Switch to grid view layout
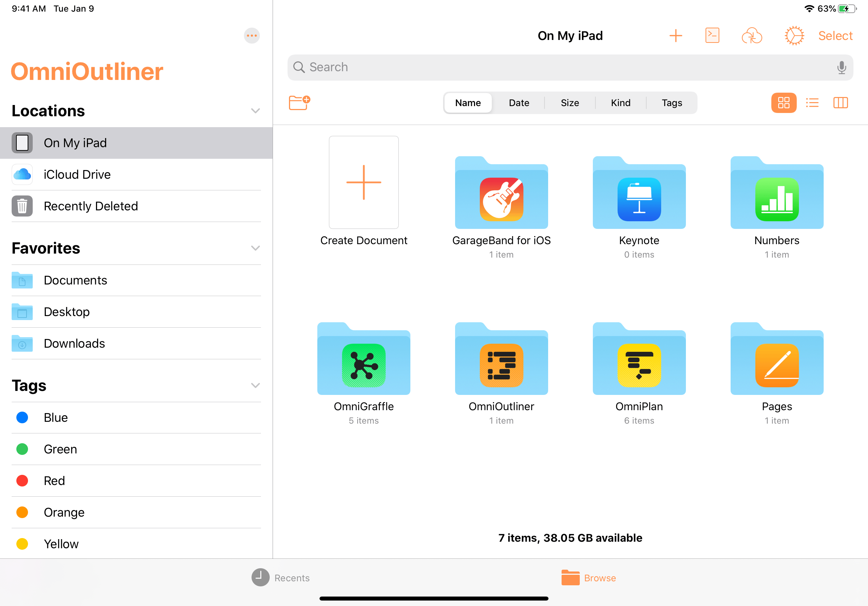 784,102
